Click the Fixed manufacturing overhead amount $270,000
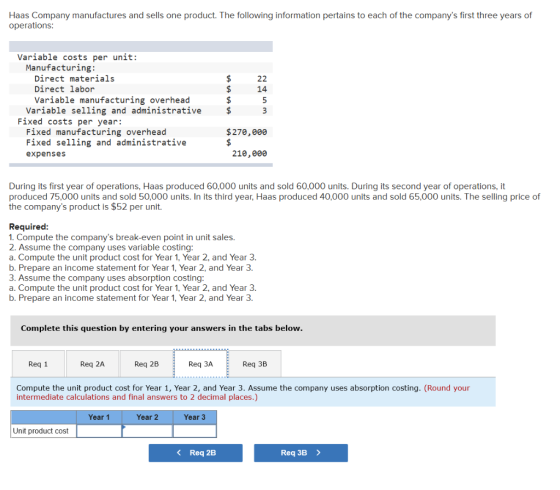Screen dimensions: 560x490 pyautogui.click(x=246, y=132)
